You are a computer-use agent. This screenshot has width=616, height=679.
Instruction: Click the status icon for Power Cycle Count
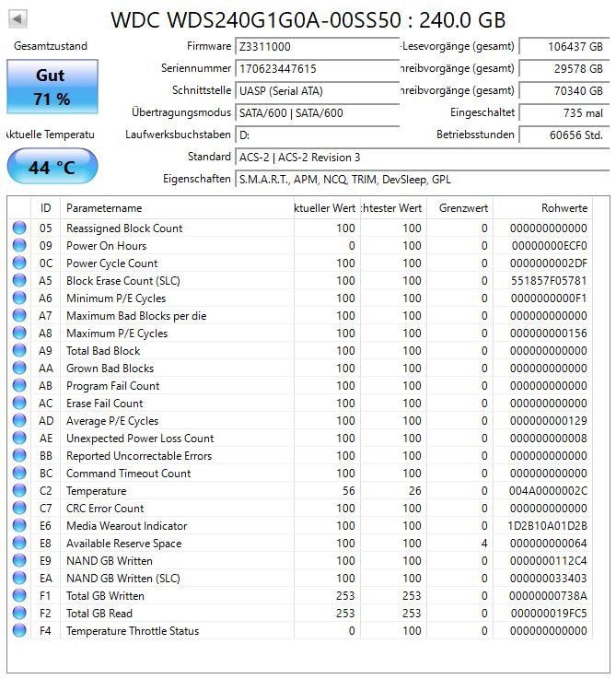(x=19, y=263)
